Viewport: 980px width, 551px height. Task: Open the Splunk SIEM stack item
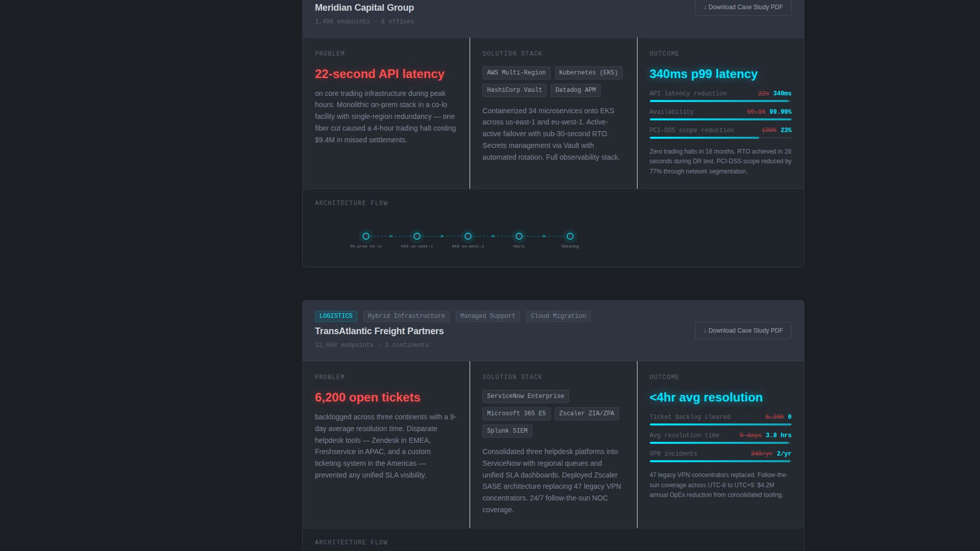coord(507,431)
